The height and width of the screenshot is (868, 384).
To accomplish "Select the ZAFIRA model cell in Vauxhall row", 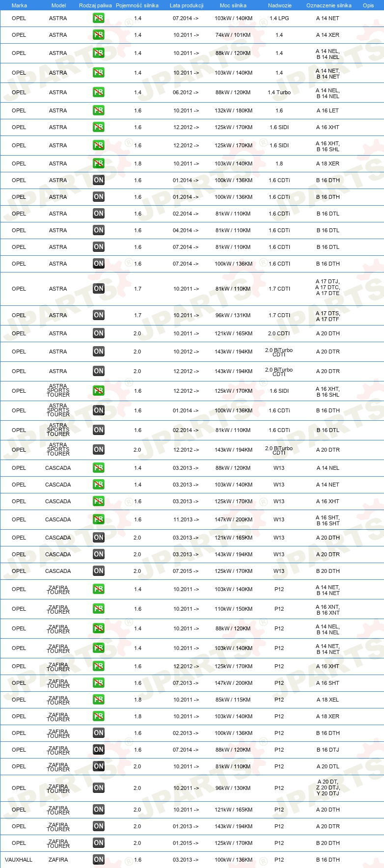I will pos(58,860).
